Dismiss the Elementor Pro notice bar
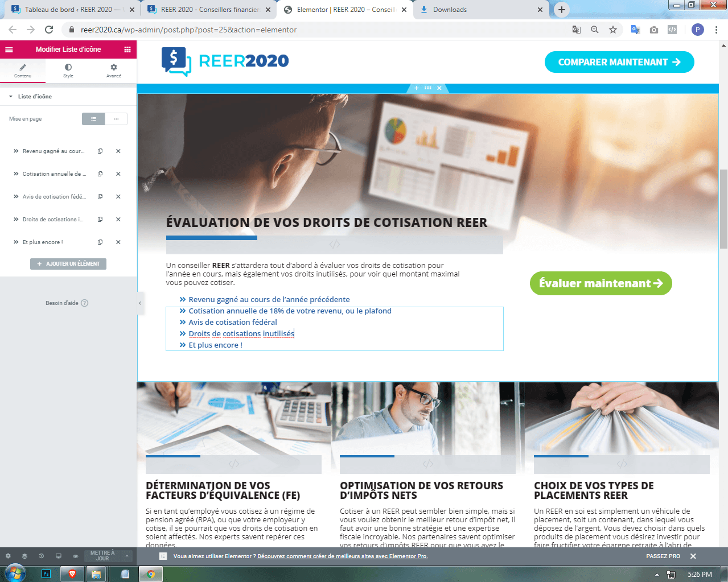The image size is (728, 582). pos(693,556)
